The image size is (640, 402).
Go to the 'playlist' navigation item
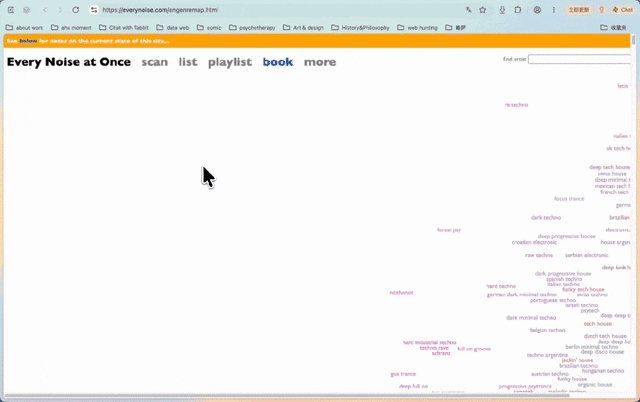(230, 62)
